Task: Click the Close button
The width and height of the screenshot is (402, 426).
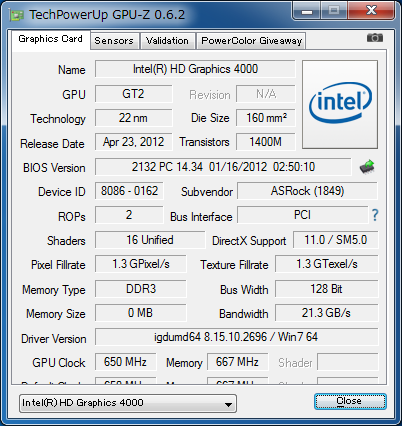Action: click(350, 401)
